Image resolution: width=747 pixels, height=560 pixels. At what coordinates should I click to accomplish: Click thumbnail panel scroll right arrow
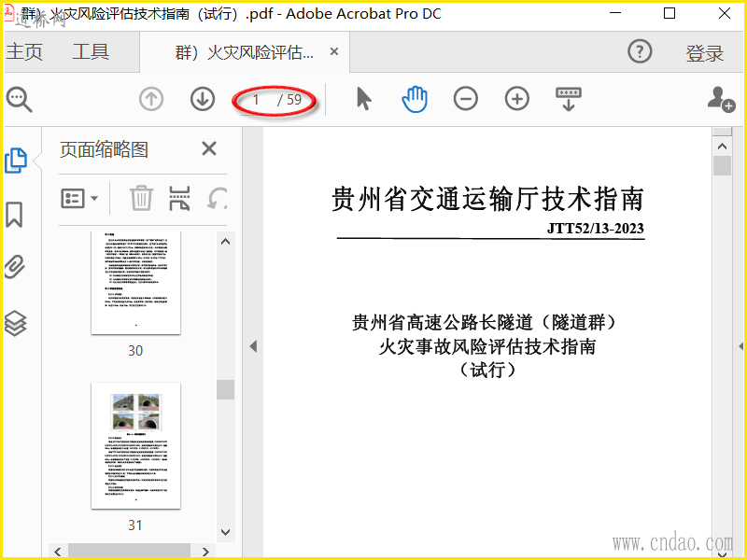point(205,552)
